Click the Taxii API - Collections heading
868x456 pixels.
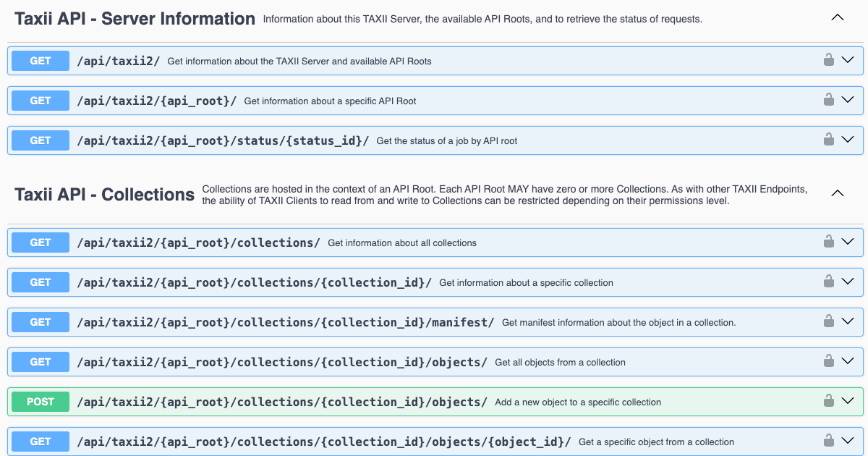pos(104,195)
